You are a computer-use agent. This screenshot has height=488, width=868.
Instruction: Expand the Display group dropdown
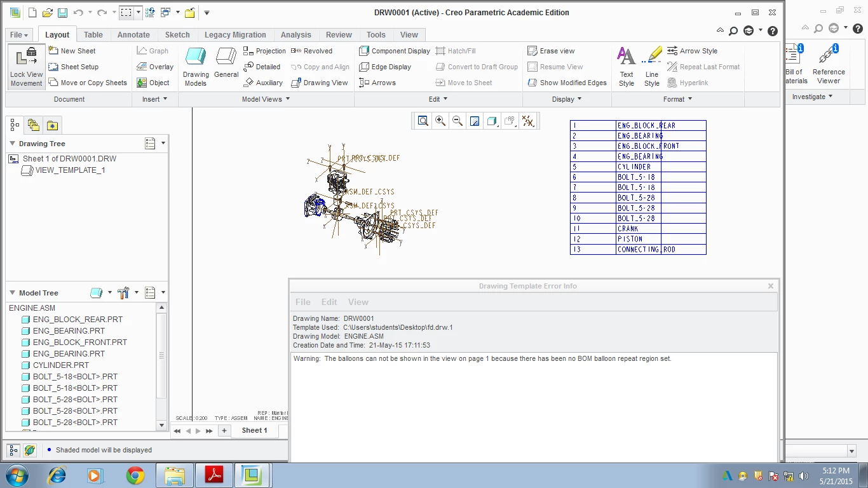tap(567, 99)
